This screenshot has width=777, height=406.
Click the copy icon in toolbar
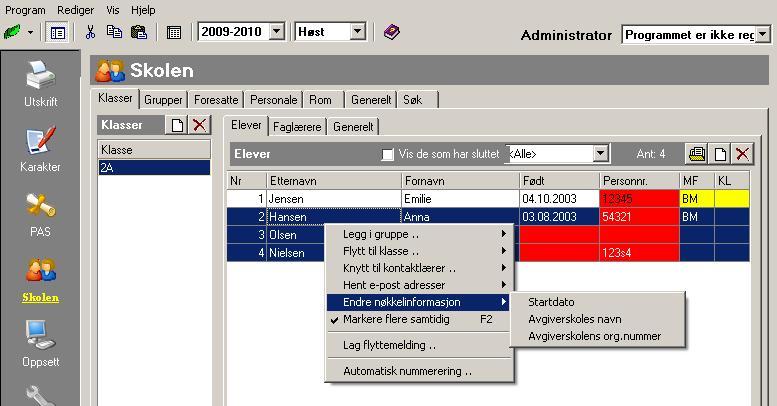[114, 32]
